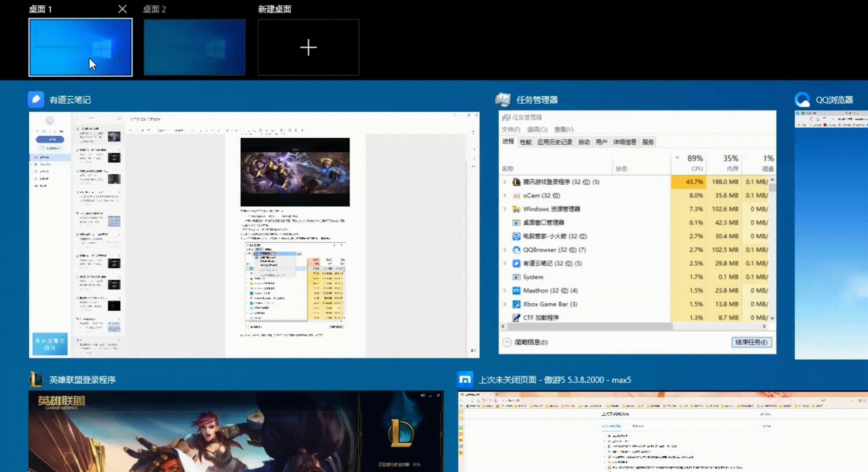Screen dimensions: 868x472
Task: Select the 进程 tab in Task Manager
Action: (x=508, y=142)
